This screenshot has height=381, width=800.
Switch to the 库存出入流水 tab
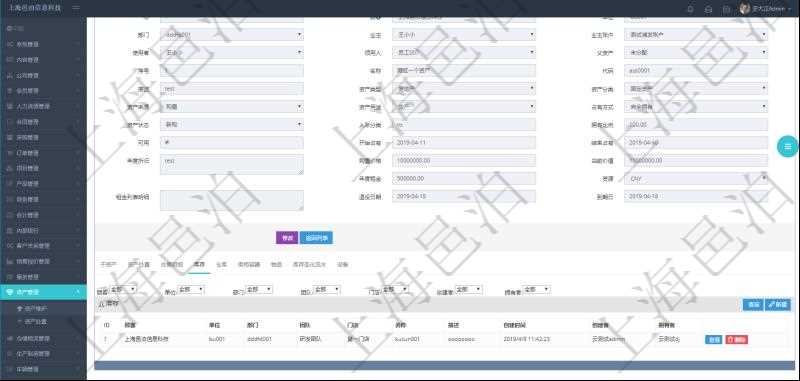(309, 265)
